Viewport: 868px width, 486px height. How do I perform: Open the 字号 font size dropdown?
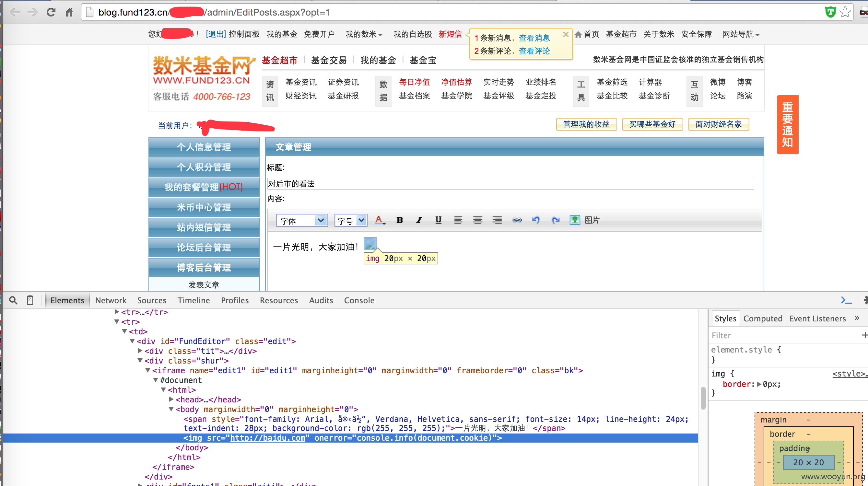(351, 221)
